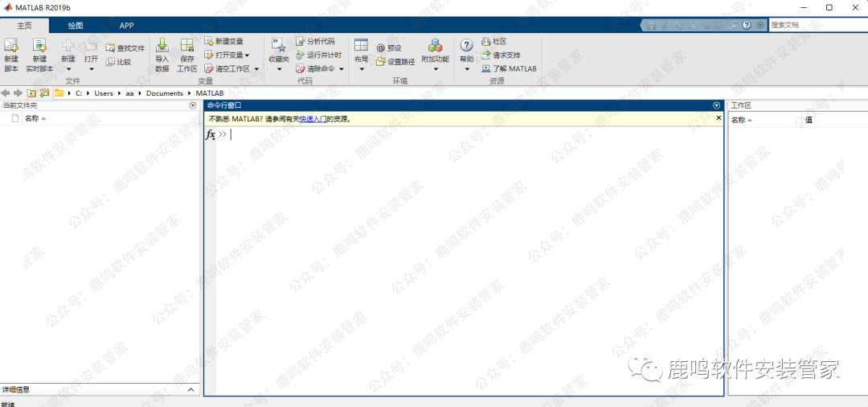
Task: Click the help icon in quick access toolbar
Action: 746,25
